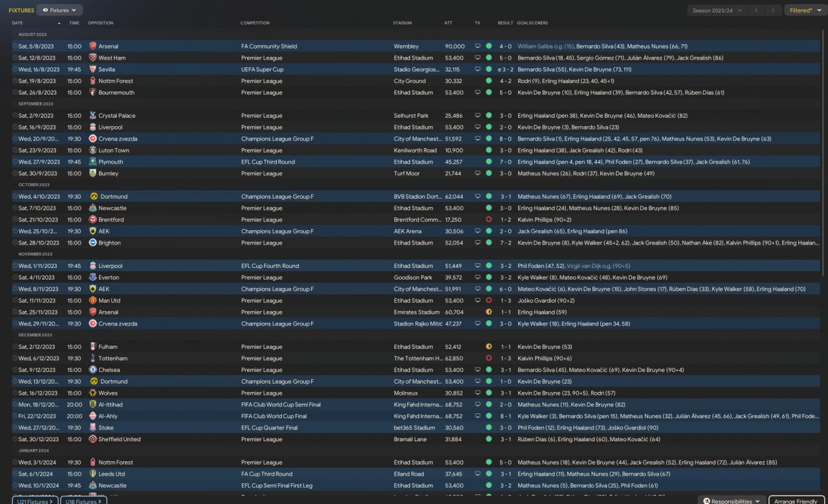Image resolution: width=828 pixels, height=504 pixels.
Task: Sort by the Stadium column header
Action: [x=402, y=23]
